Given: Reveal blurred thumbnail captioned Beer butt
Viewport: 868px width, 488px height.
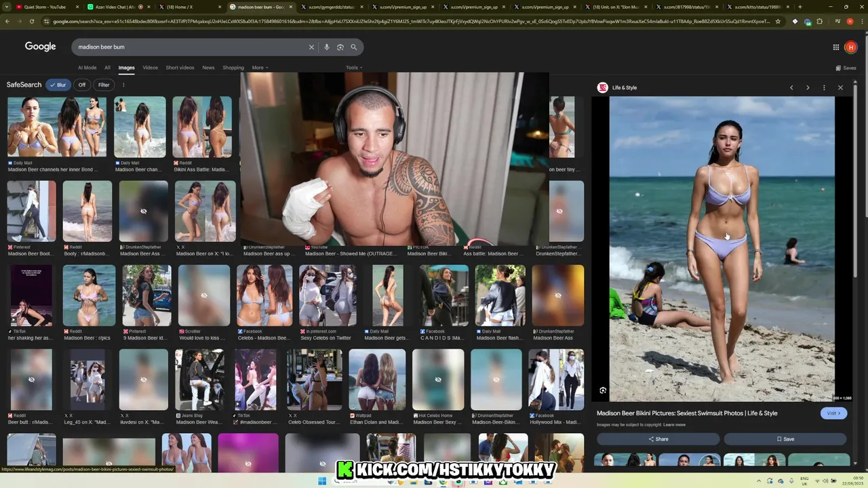Looking at the screenshot, I should [x=31, y=380].
